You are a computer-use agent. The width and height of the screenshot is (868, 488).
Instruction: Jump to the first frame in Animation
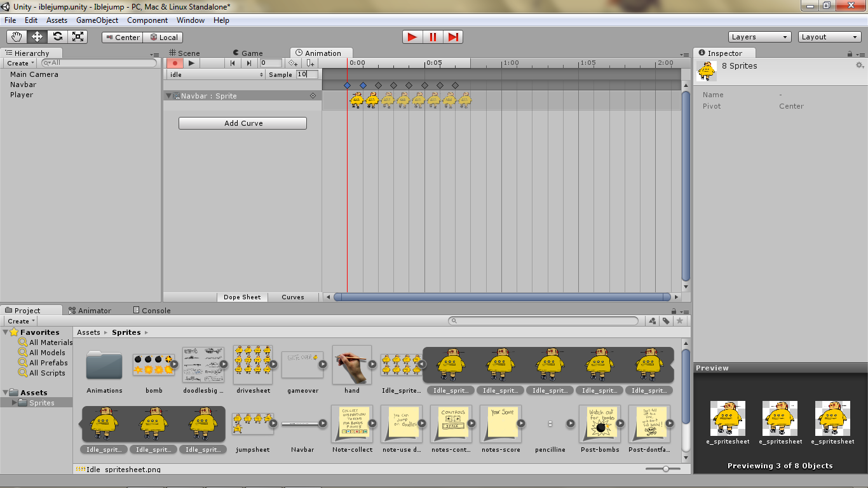(232, 63)
